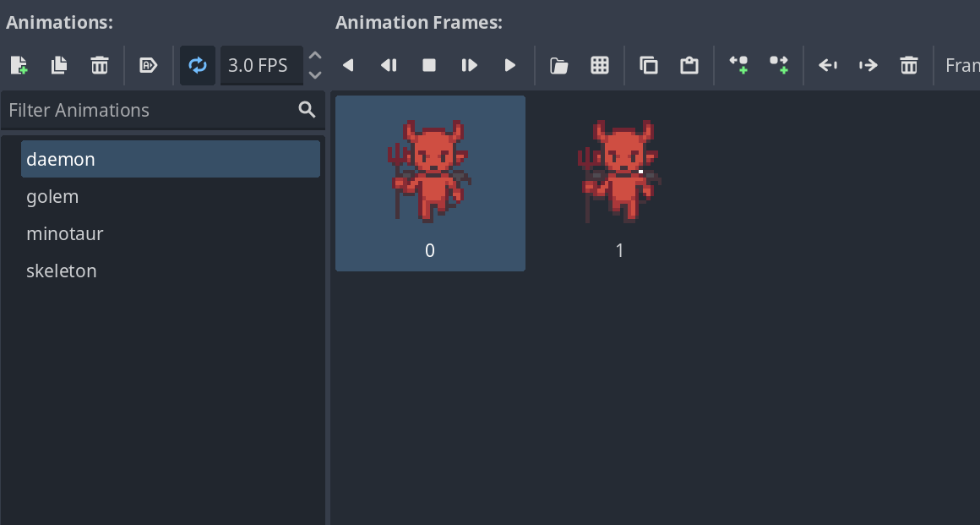Decrease the FPS value with down arrow
The height and width of the screenshot is (525, 980).
(x=315, y=75)
